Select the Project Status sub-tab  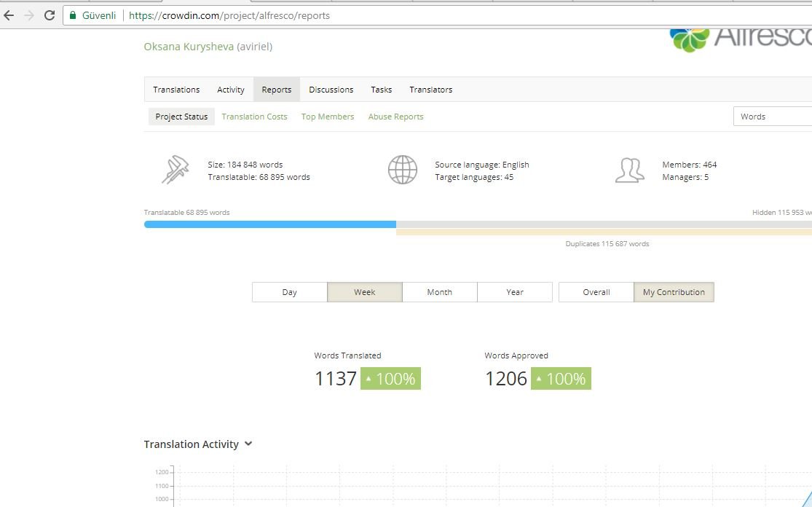tap(181, 117)
